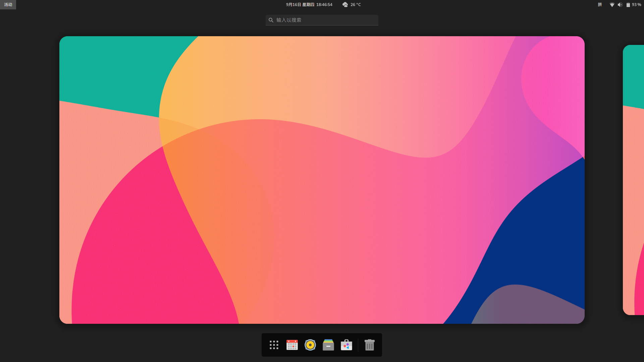The width and height of the screenshot is (644, 362).
Task: Click the Wi-Fi network status icon
Action: point(612,5)
